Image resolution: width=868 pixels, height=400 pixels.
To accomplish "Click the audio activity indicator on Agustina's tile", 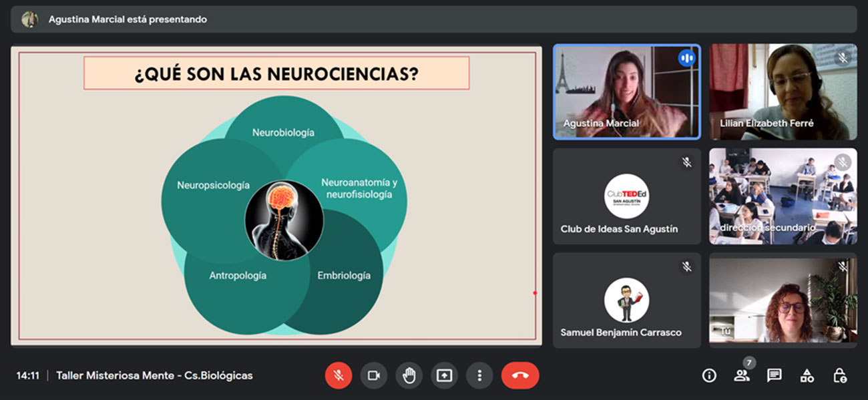I will [688, 58].
